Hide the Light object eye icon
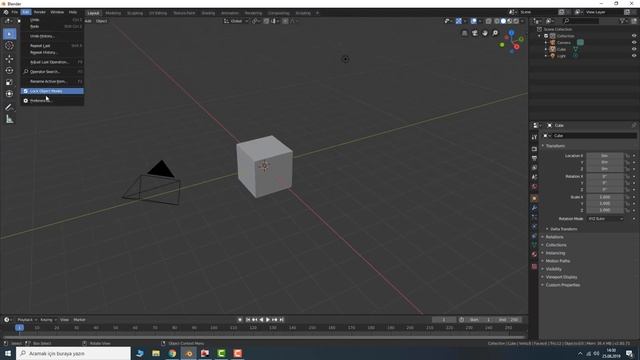The width and height of the screenshot is (640, 360). point(634,56)
